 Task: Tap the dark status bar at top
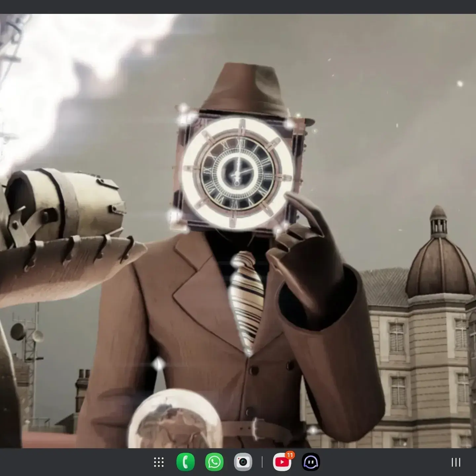tap(238, 7)
